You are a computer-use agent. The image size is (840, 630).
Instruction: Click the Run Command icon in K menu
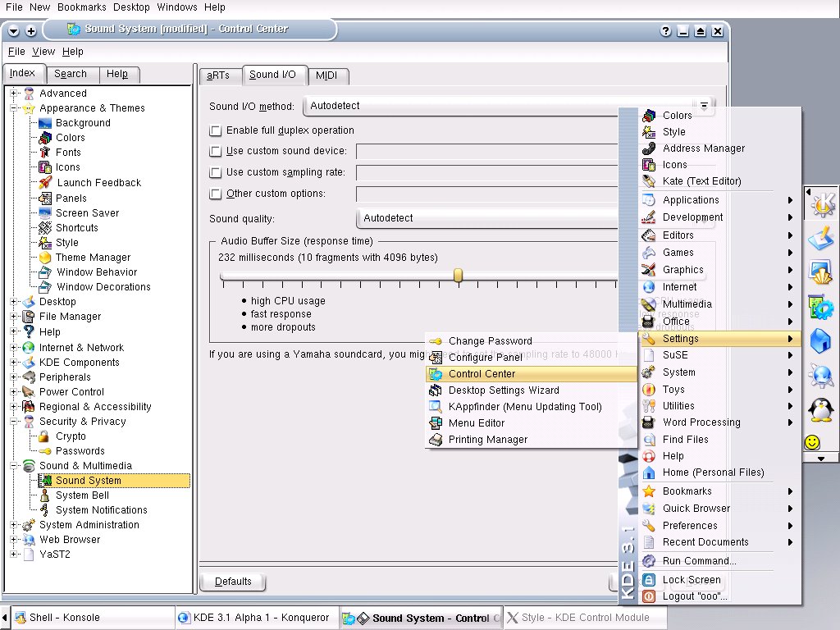click(649, 561)
